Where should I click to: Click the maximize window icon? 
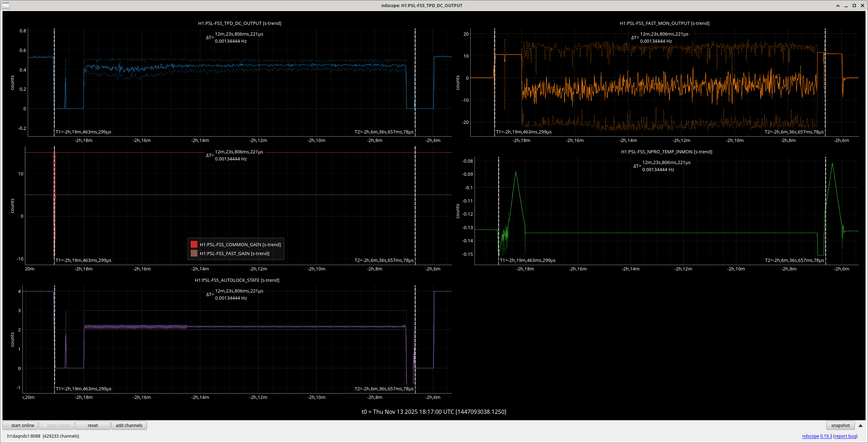[x=854, y=6]
